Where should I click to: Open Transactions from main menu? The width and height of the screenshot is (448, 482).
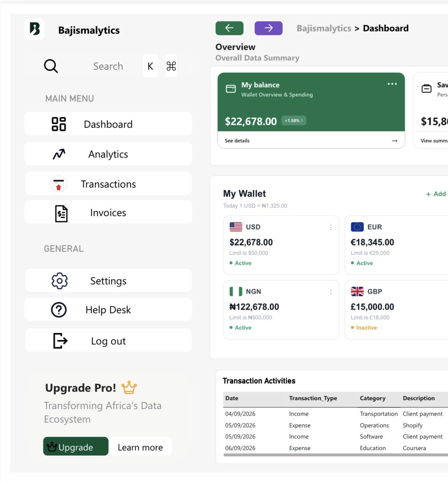point(108,184)
